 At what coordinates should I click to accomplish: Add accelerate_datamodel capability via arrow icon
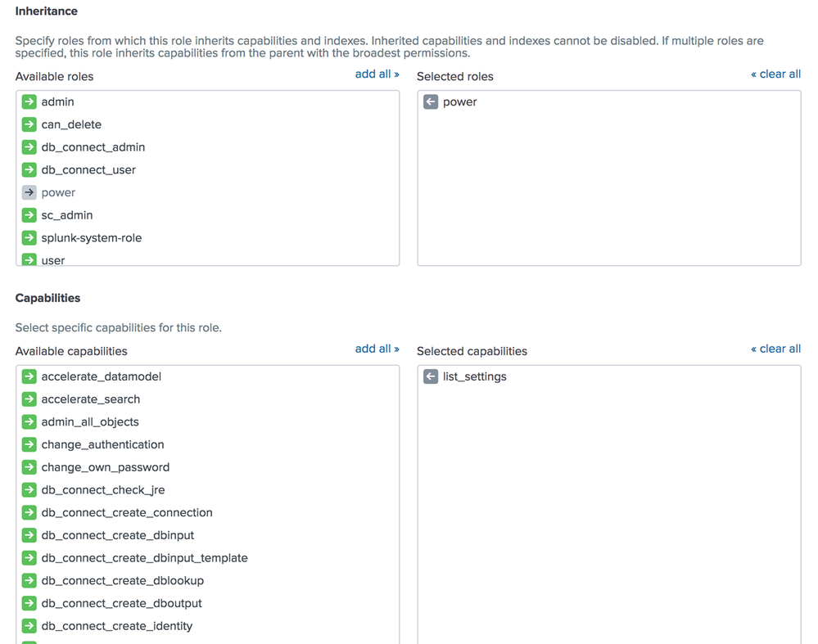(x=29, y=377)
